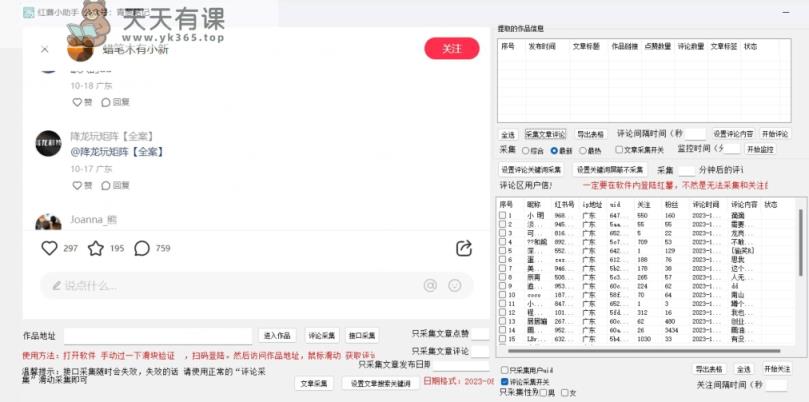Viewport: 809px width, 402px height.
Task: Click the 接口采集 button
Action: point(362,335)
